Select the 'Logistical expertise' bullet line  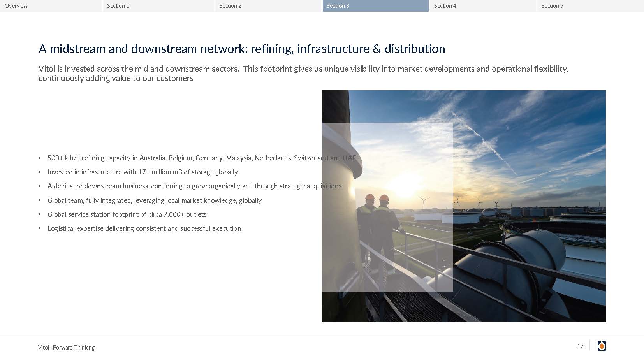[144, 228]
